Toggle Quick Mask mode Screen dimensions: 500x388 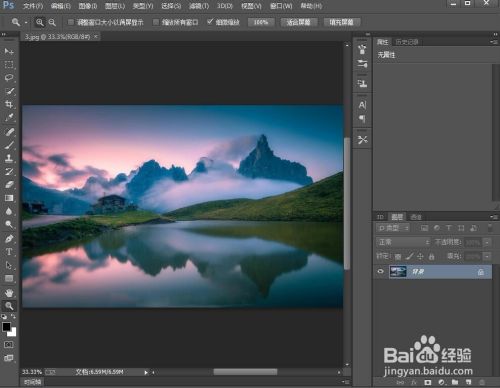[x=9, y=345]
